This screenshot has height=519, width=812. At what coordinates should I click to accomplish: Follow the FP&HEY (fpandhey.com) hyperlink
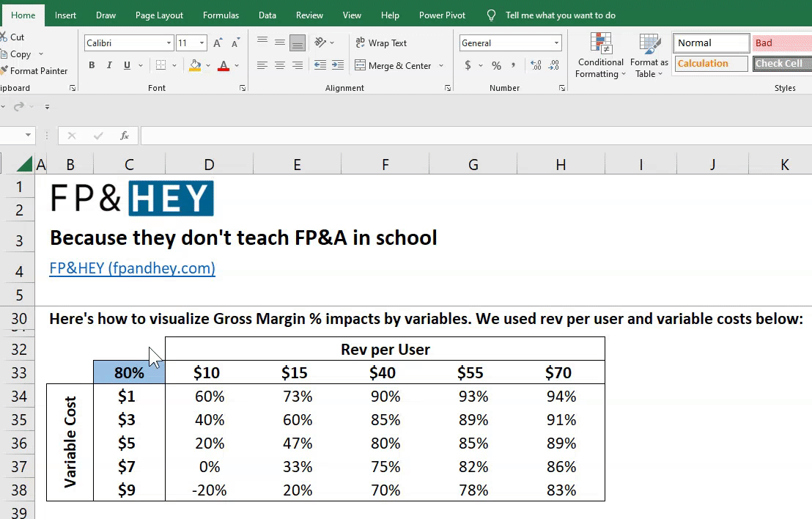132,268
